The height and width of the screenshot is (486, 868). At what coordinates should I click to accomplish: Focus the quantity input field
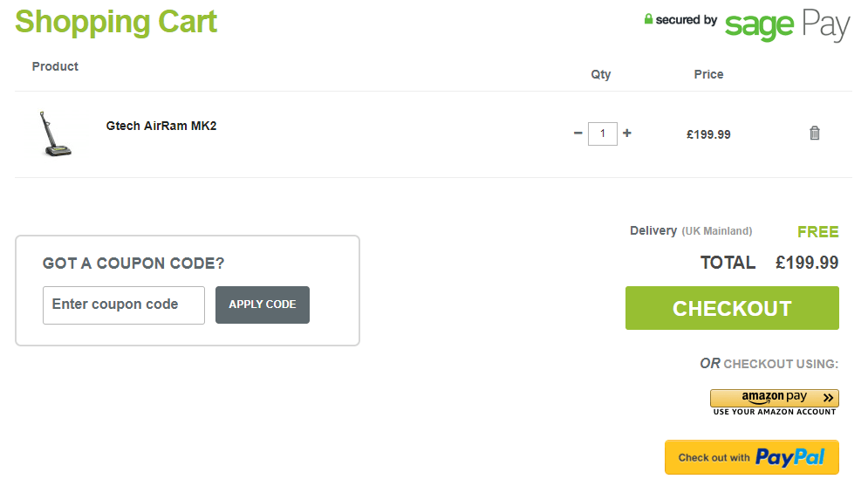(602, 133)
